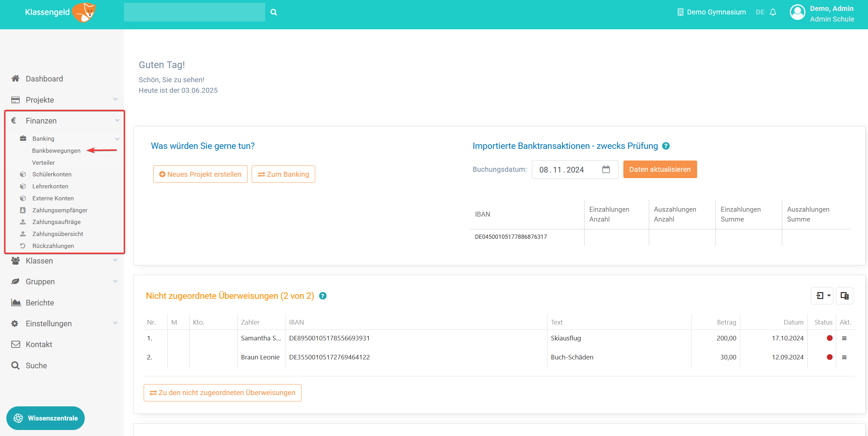Open the Wissenszentrale button
The width and height of the screenshot is (868, 436).
point(46,418)
